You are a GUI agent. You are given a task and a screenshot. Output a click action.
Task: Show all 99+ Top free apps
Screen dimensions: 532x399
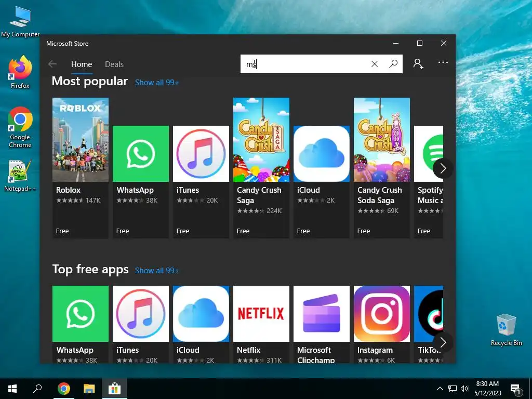pyautogui.click(x=157, y=270)
